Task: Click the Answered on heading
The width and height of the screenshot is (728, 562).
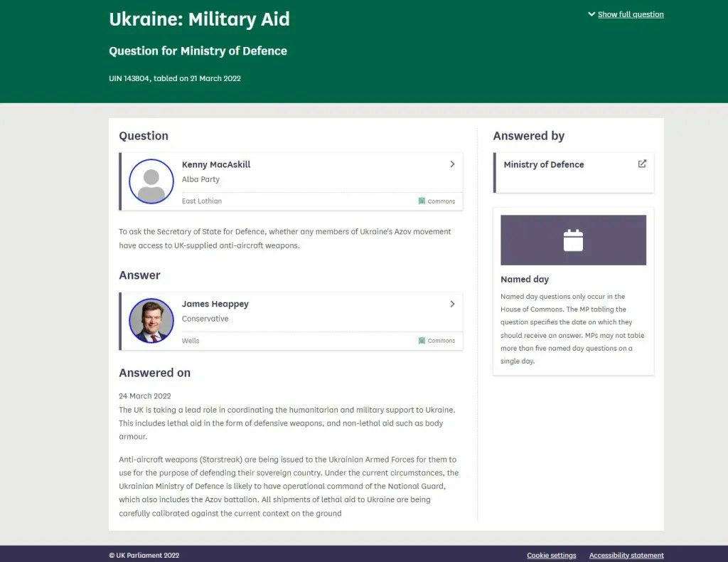Action: [154, 373]
